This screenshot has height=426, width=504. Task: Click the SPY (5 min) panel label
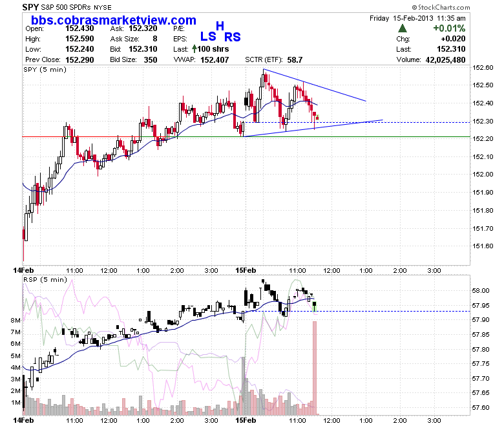click(45, 69)
